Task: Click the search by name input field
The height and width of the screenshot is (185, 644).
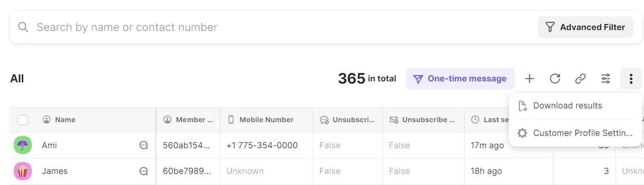Action: 265,27
